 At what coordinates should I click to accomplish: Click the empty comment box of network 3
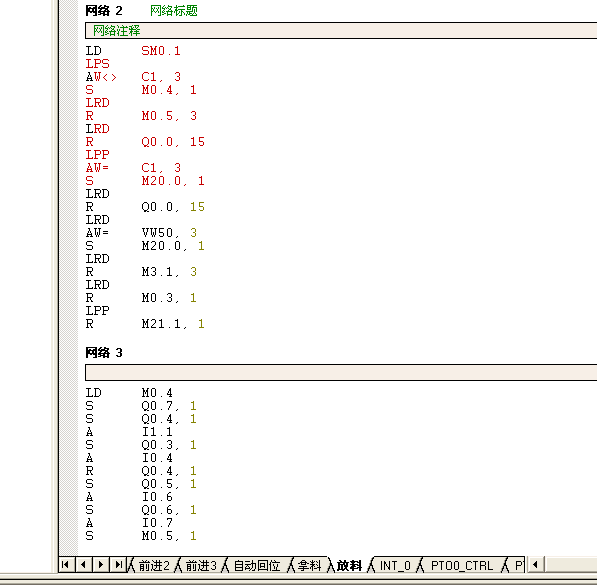click(341, 372)
